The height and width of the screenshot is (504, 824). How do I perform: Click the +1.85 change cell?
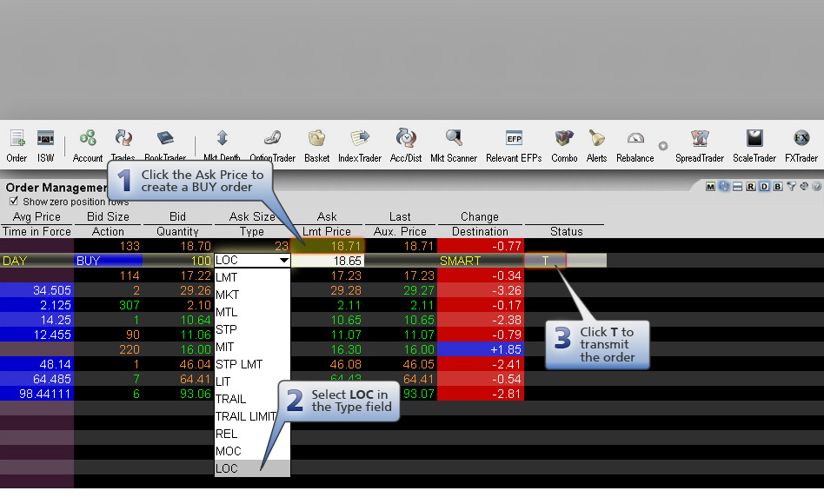point(481,349)
